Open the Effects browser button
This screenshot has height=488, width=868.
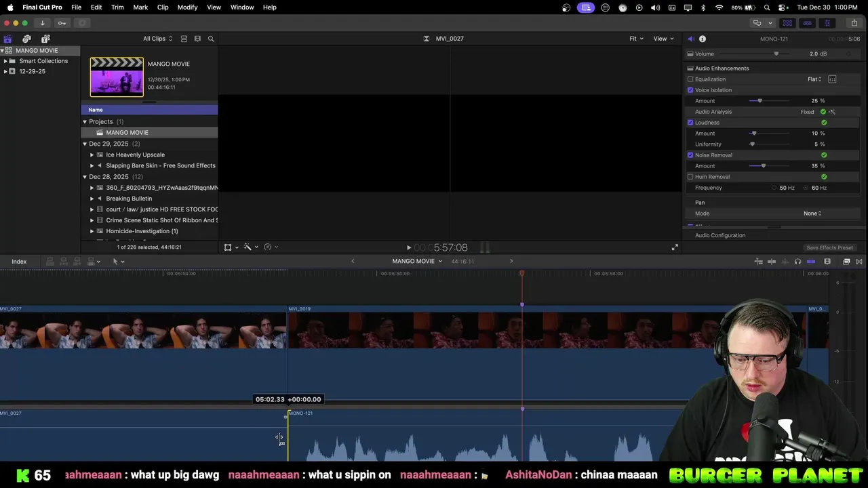846,262
